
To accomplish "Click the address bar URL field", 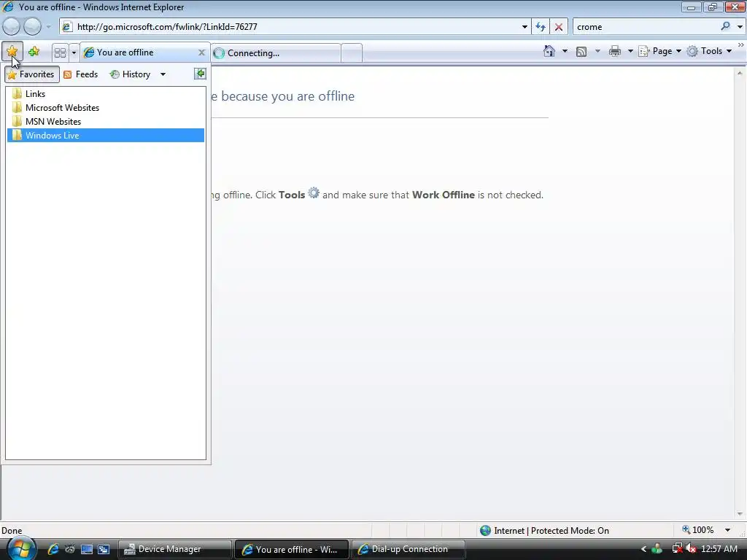I will pos(295,27).
